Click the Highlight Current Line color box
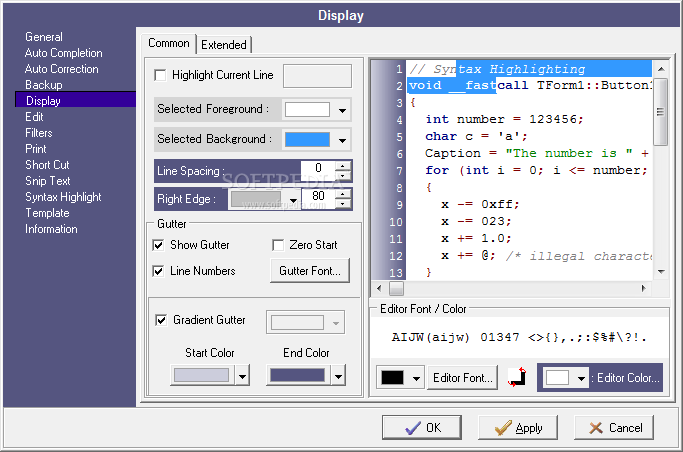 [x=317, y=76]
